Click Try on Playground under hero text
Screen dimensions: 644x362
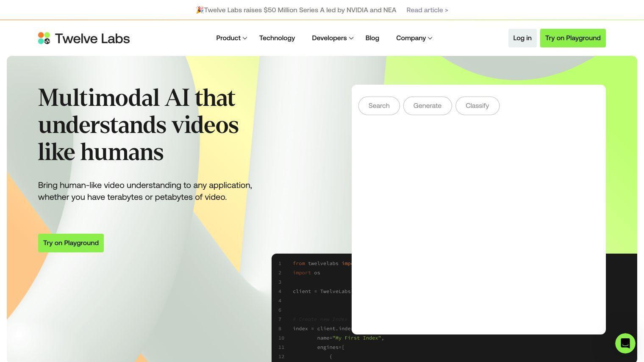[x=71, y=243]
